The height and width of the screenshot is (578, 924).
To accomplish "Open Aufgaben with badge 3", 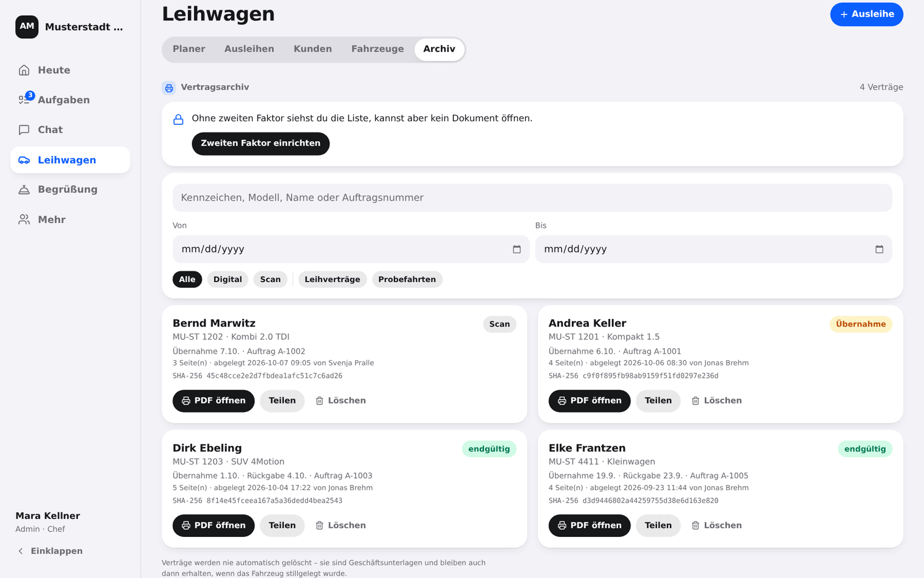I will (70, 100).
